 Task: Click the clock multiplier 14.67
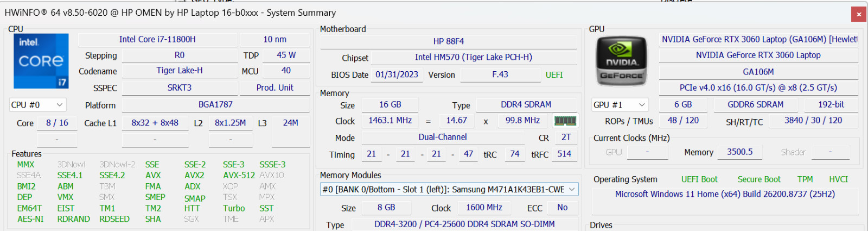click(x=457, y=121)
